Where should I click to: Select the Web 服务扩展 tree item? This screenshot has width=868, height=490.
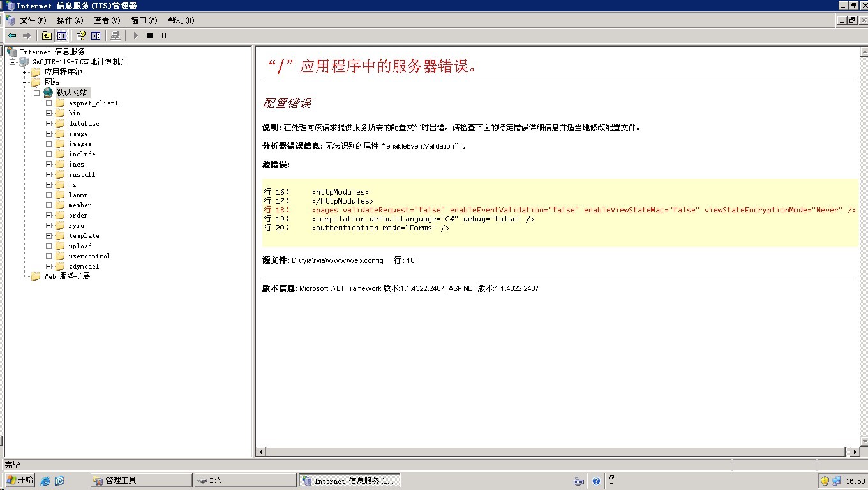tap(67, 276)
